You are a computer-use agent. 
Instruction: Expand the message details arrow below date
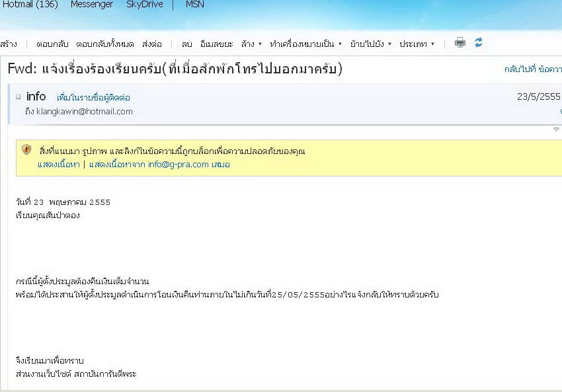tap(557, 130)
